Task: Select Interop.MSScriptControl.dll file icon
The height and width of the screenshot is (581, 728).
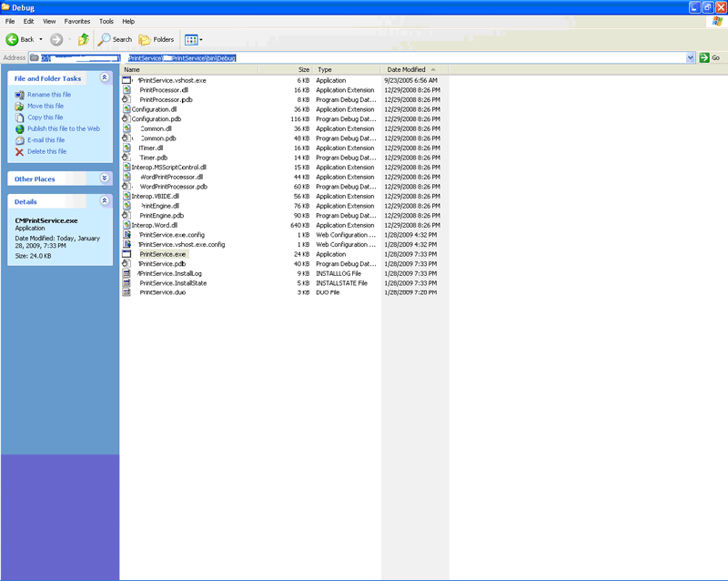Action: tap(126, 168)
